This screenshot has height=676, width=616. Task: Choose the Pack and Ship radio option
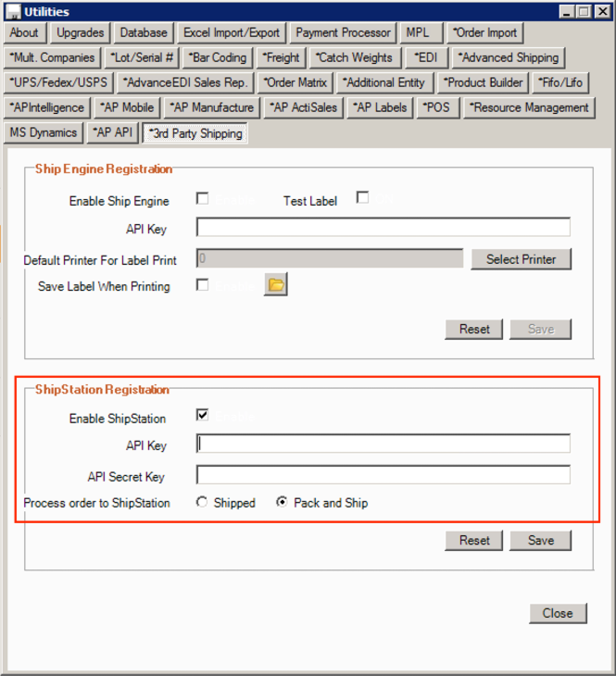pyautogui.click(x=282, y=503)
